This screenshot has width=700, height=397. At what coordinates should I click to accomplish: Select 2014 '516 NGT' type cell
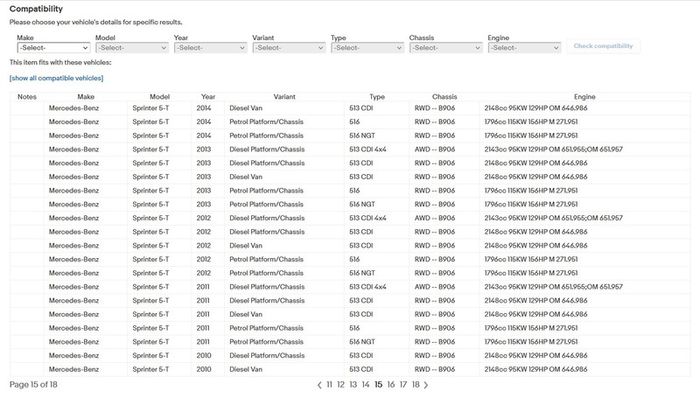coord(362,136)
